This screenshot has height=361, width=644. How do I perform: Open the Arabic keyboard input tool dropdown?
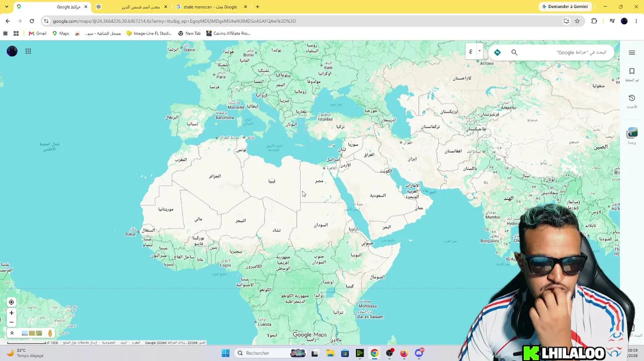[479, 51]
